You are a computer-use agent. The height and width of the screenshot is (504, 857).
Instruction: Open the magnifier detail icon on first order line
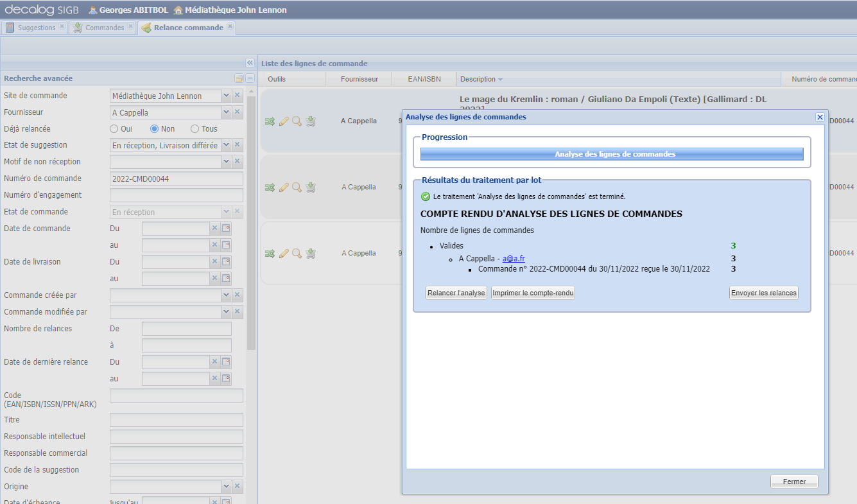296,121
